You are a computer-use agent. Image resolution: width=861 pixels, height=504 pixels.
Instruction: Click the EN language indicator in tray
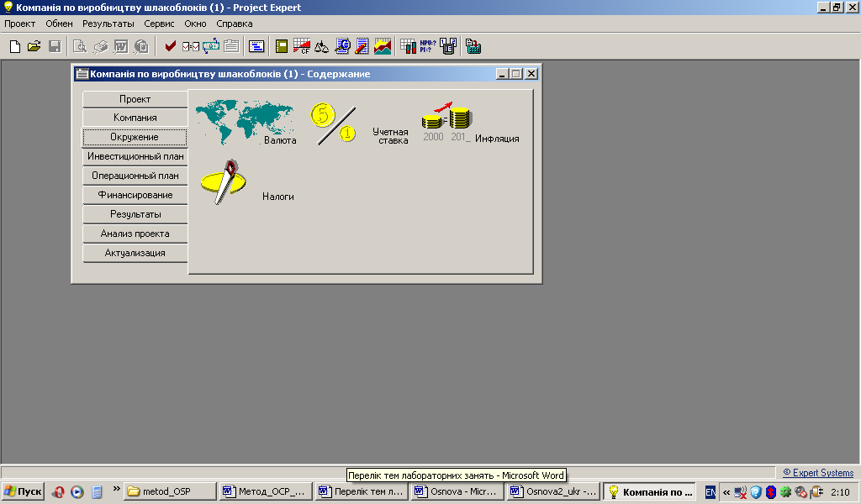point(710,492)
